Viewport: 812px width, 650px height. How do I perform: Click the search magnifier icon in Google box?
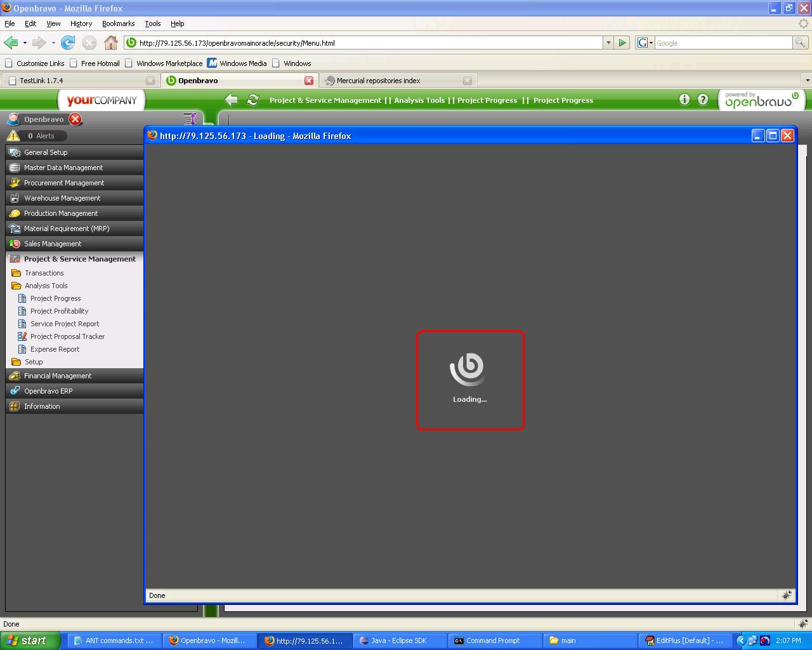tap(801, 43)
